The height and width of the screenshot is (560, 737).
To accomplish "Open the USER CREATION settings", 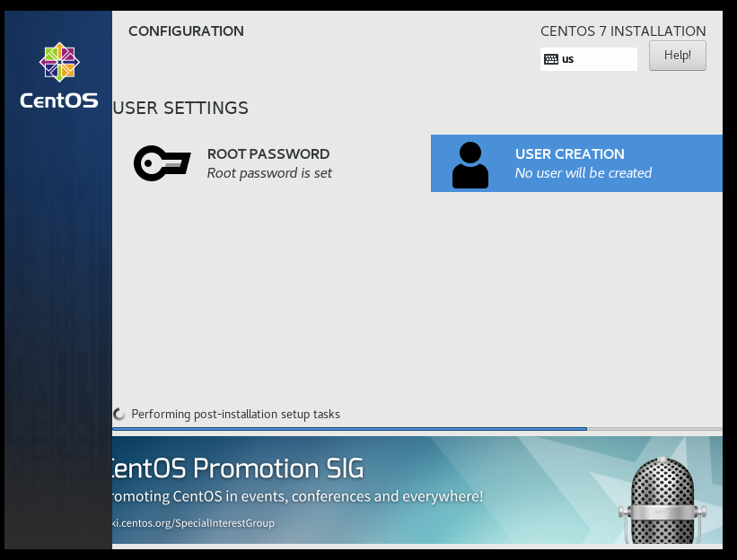I will click(576, 163).
